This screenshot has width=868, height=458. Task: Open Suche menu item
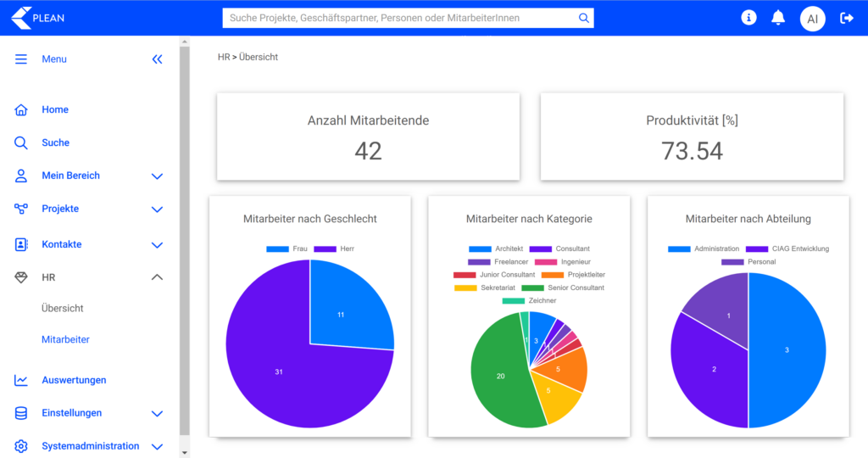[x=56, y=142]
